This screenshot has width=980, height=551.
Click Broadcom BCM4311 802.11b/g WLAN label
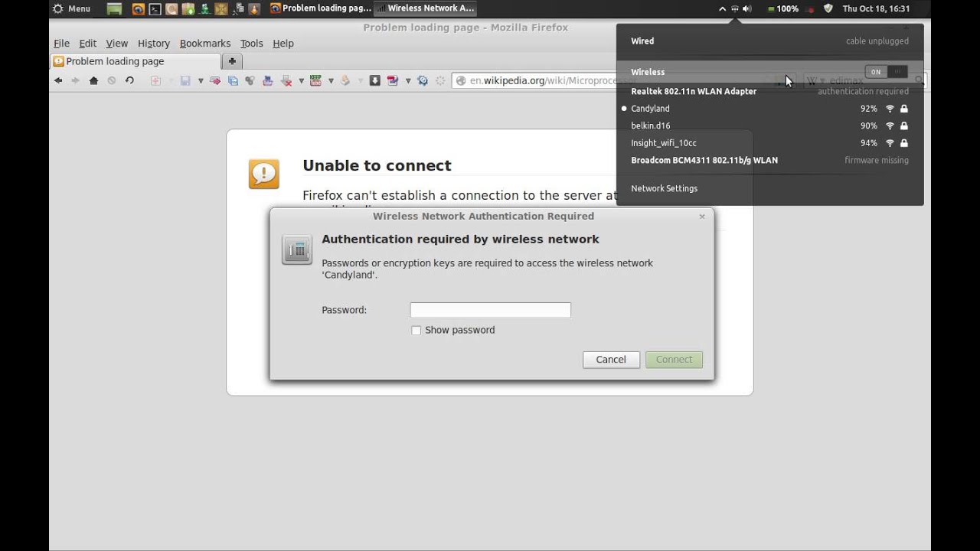click(704, 160)
